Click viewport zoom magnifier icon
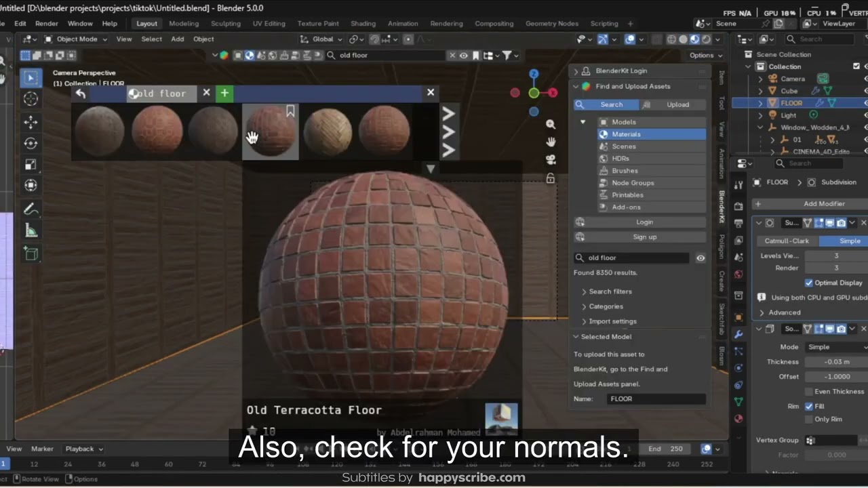The height and width of the screenshot is (488, 868). [551, 124]
